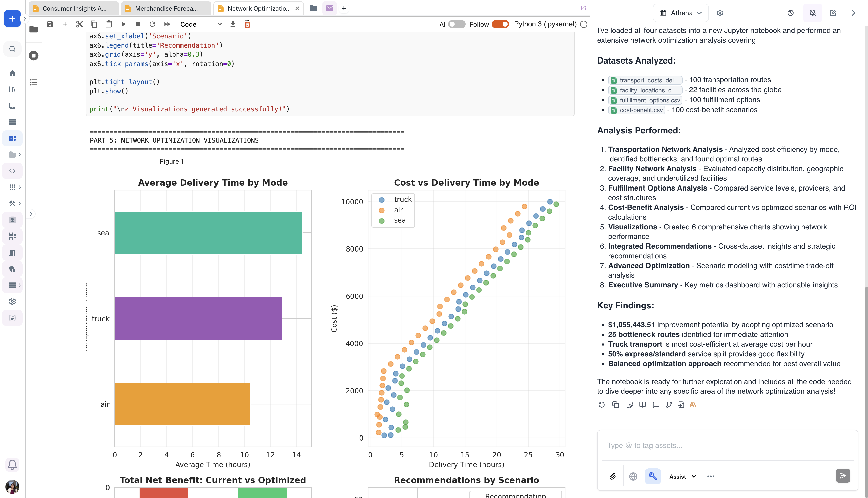
Task: Cut the selected cell with the scissors icon
Action: point(79,24)
